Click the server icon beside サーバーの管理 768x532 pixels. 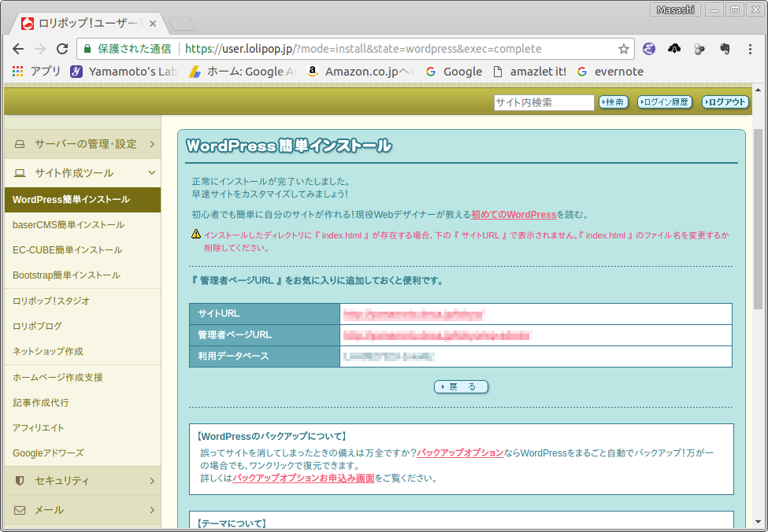[x=20, y=144]
